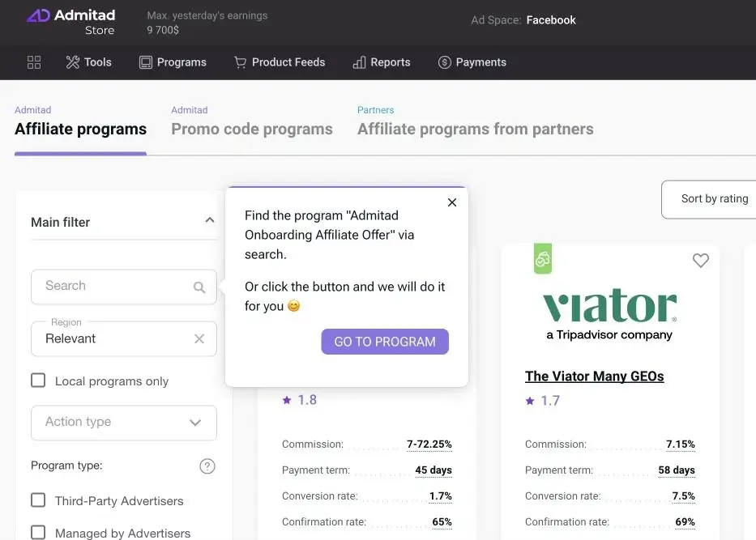Click the Product Feeds cart icon
This screenshot has height=540, width=756.
(x=240, y=62)
